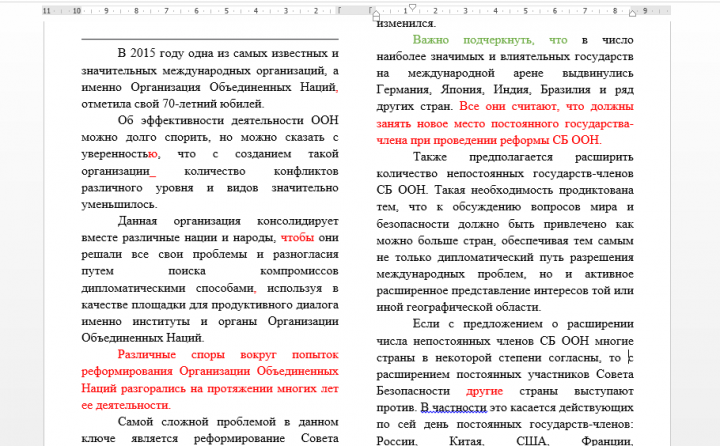Click the word "консолидирует"
The image size is (720, 446).
(x=298, y=221)
